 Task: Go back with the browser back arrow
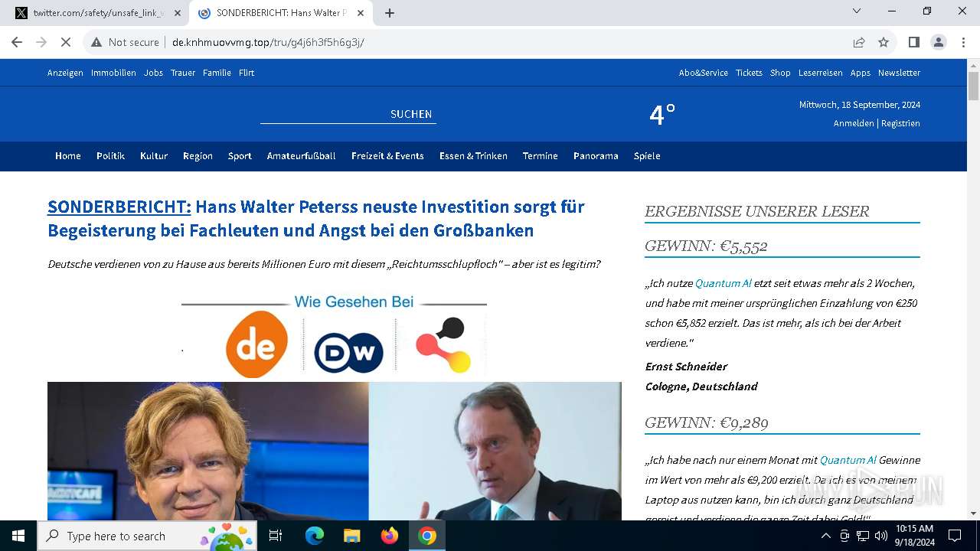(17, 42)
